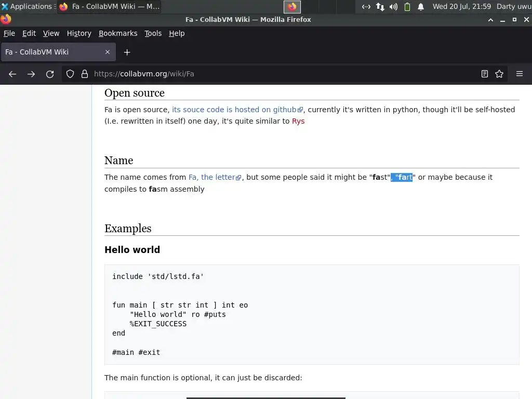Roll up window with the caret button
The image size is (532, 399).
coord(490,20)
